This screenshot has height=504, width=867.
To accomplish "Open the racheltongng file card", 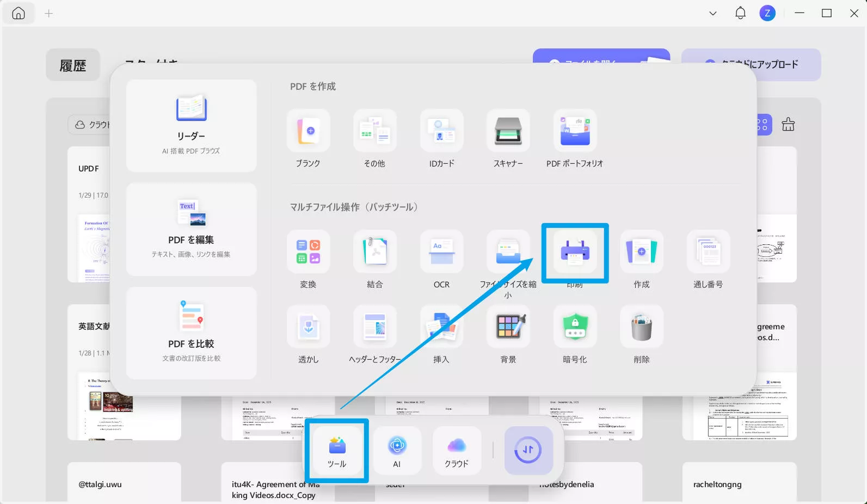I will pyautogui.click(x=739, y=482).
